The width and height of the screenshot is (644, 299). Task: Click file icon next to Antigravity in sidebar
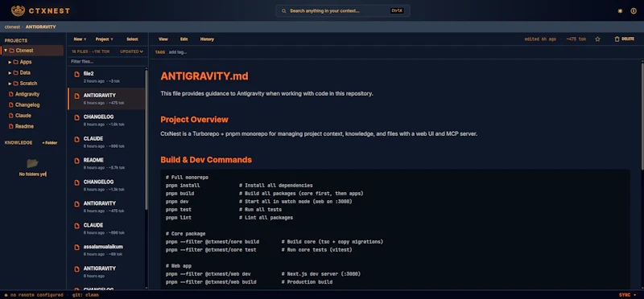coord(11,94)
